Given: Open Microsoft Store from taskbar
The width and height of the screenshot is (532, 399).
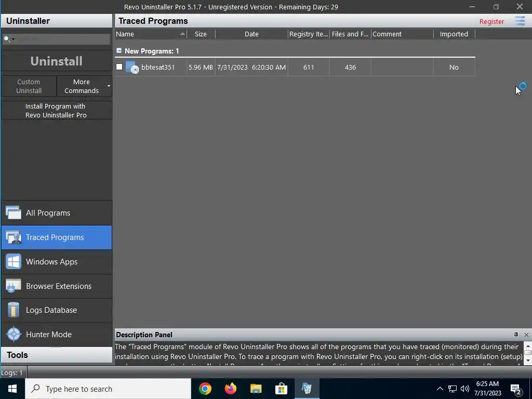Looking at the screenshot, I should [281, 389].
